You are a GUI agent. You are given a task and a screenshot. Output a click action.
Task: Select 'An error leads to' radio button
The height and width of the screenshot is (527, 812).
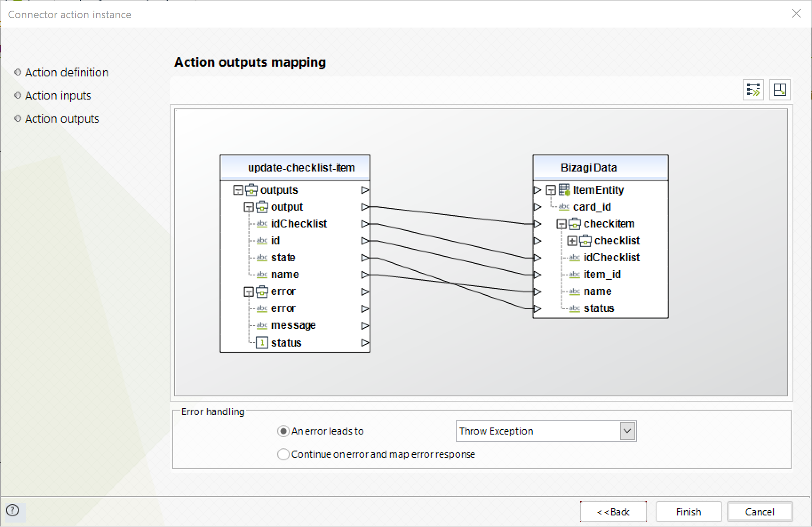tap(283, 431)
